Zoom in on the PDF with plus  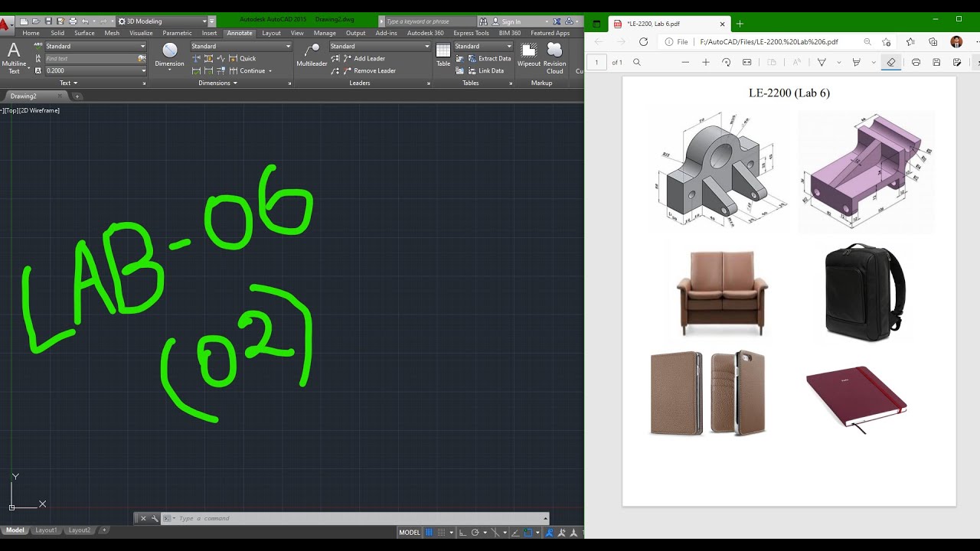[706, 62]
